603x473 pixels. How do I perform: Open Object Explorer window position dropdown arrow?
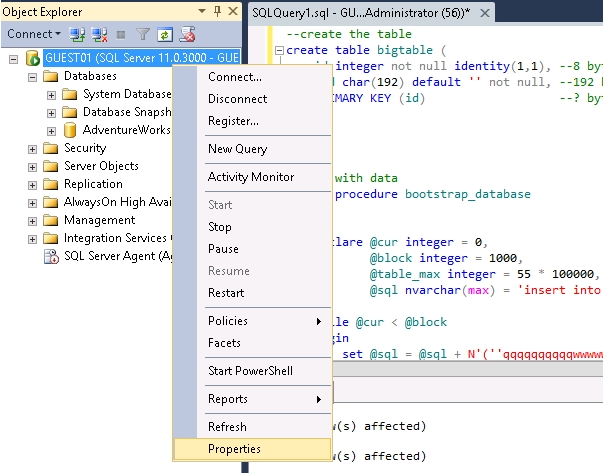coord(203,11)
